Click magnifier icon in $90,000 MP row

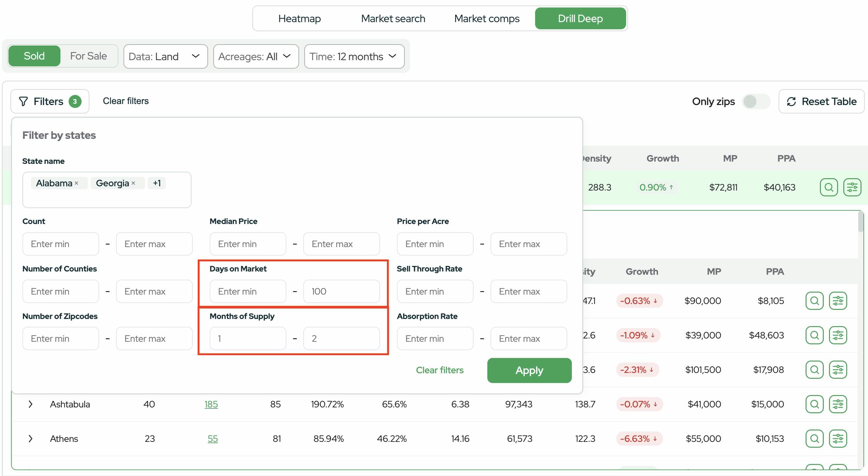(814, 300)
